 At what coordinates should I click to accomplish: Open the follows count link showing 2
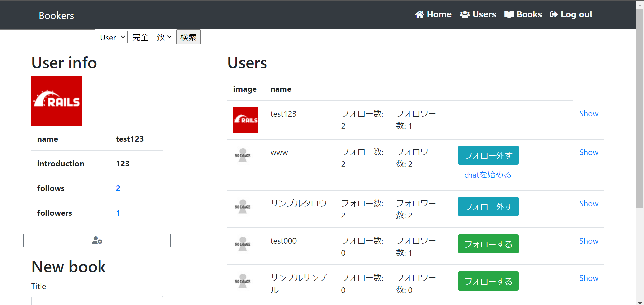(x=118, y=188)
